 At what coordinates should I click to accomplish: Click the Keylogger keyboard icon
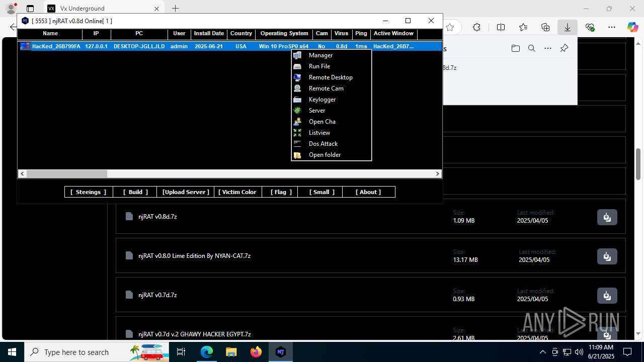coord(297,100)
